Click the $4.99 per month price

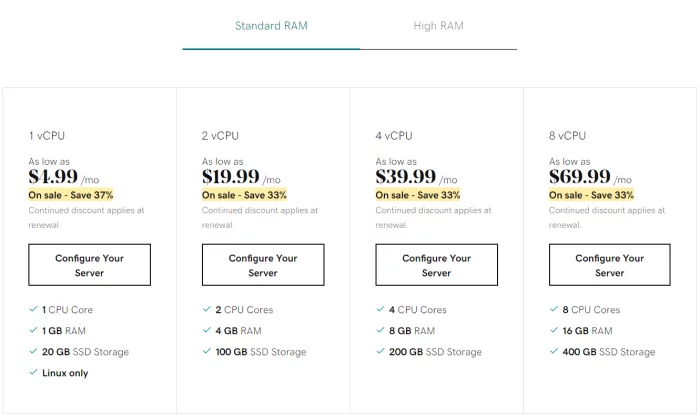pyautogui.click(x=64, y=177)
